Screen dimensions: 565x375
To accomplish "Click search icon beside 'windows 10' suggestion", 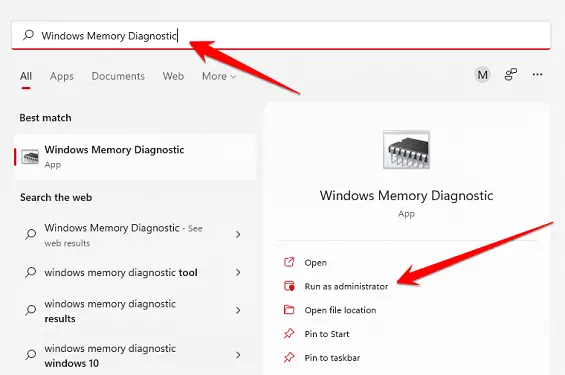I will click(31, 354).
